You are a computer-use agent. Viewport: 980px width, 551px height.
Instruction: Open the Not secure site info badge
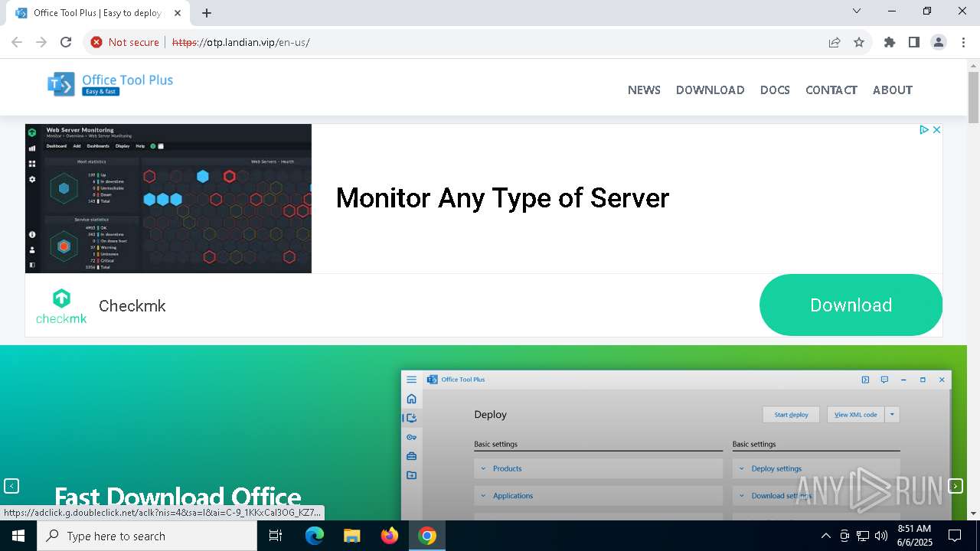[125, 42]
